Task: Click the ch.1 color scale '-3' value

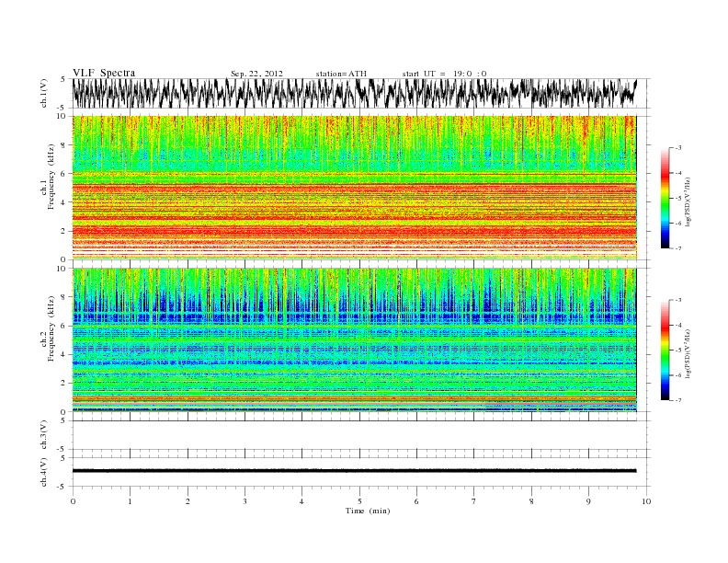Action: point(677,148)
